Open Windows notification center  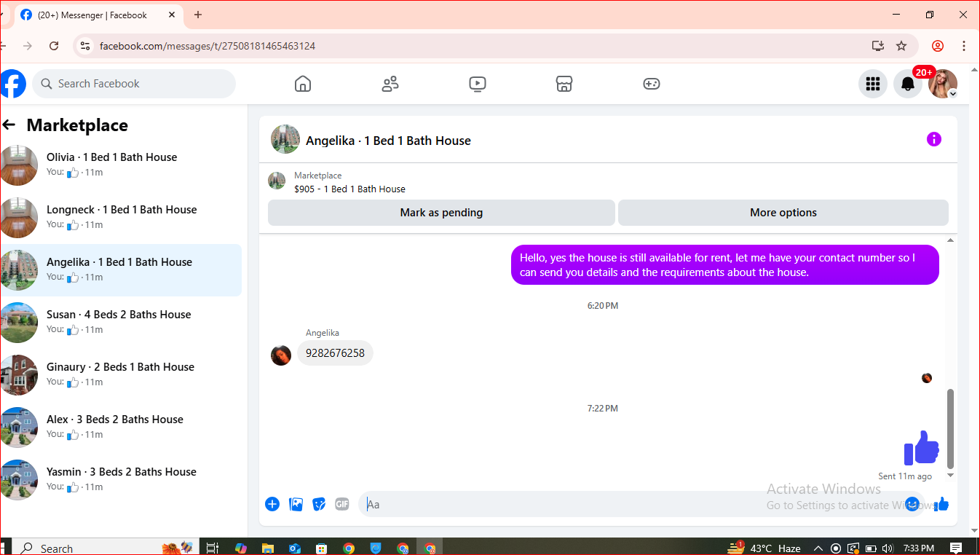(x=956, y=548)
